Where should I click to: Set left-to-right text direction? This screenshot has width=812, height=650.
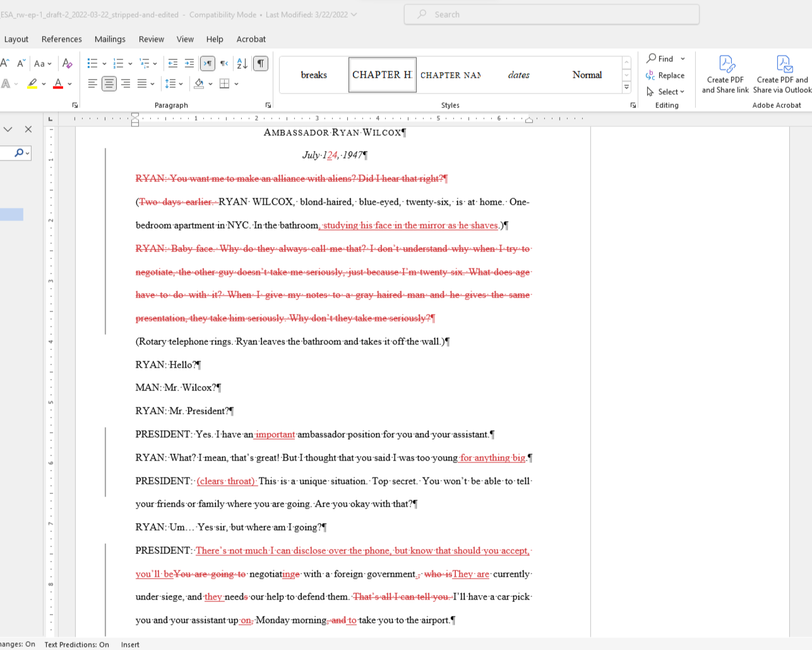[208, 63]
